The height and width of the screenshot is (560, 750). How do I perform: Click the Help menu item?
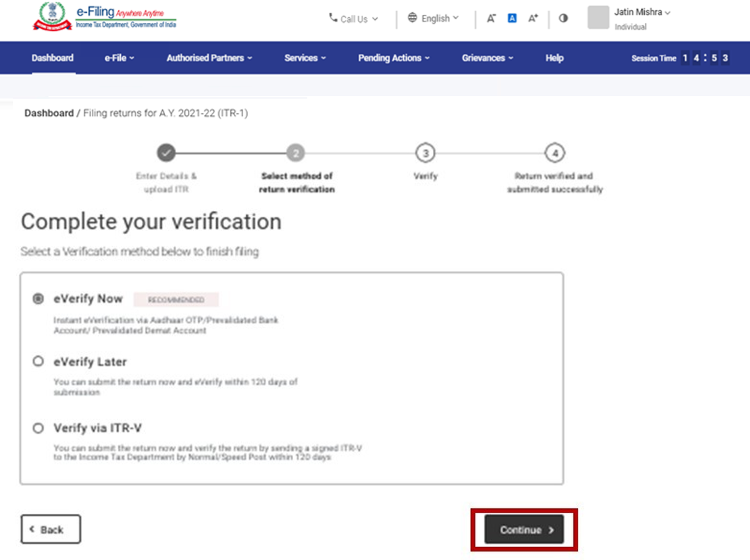pyautogui.click(x=554, y=58)
